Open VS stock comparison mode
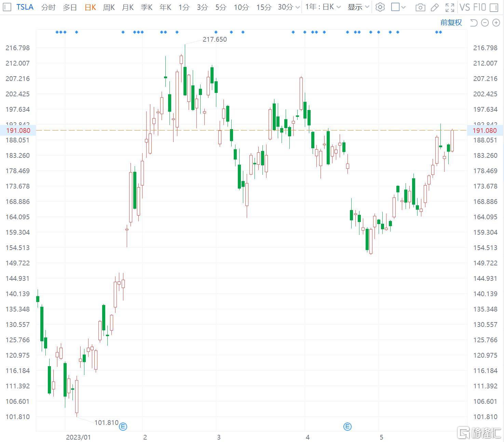This screenshot has height=442, width=504. [465, 7]
